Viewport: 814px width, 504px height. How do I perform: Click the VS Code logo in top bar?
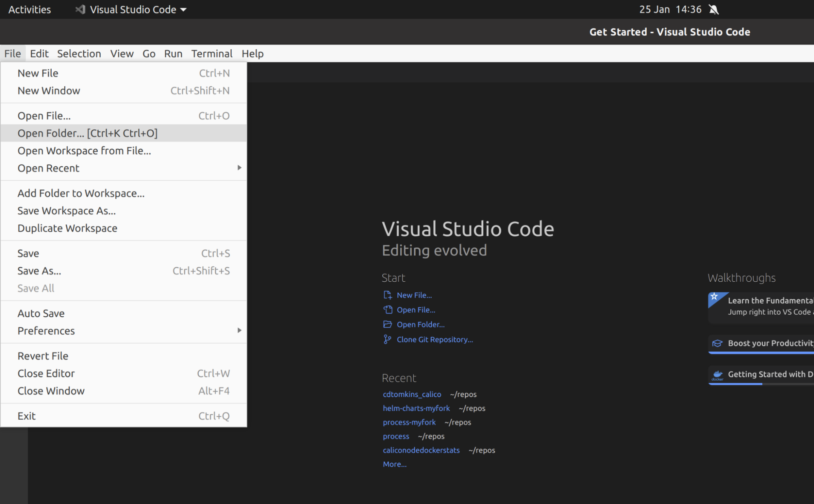click(80, 9)
